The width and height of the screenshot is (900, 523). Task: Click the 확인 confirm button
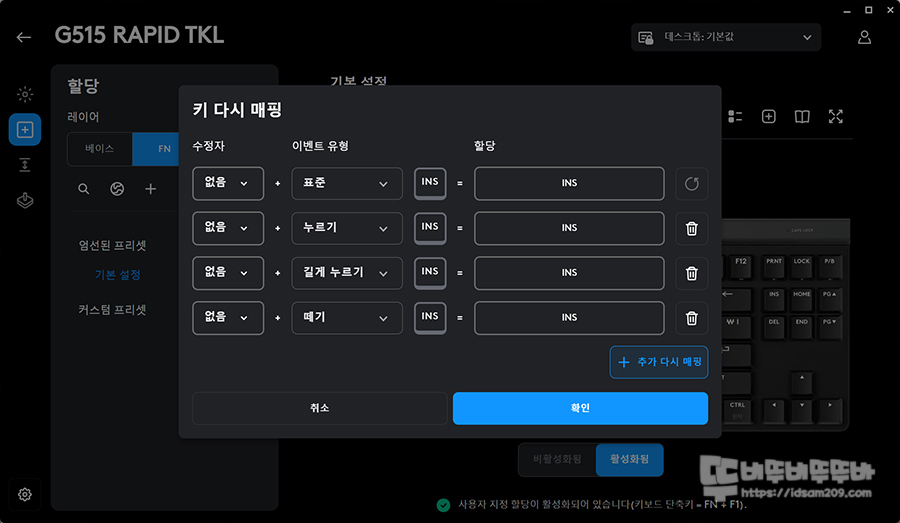click(x=580, y=408)
